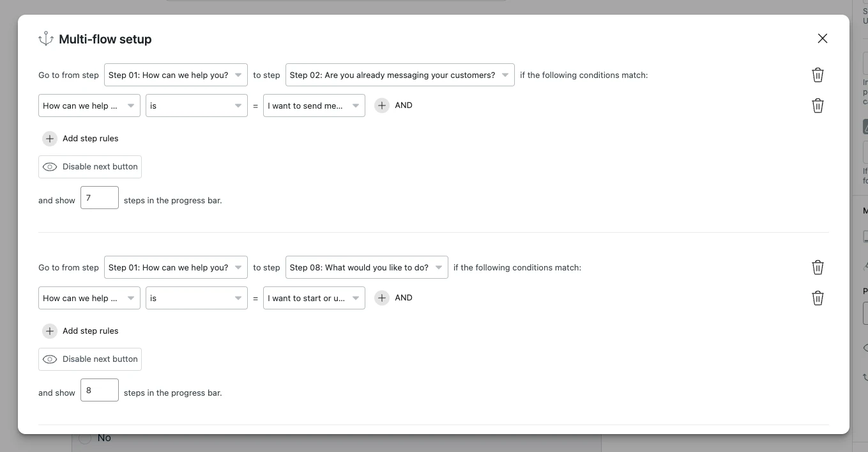868x452 pixels.
Task: Click the eye icon on the first Disable next button
Action: tap(50, 166)
